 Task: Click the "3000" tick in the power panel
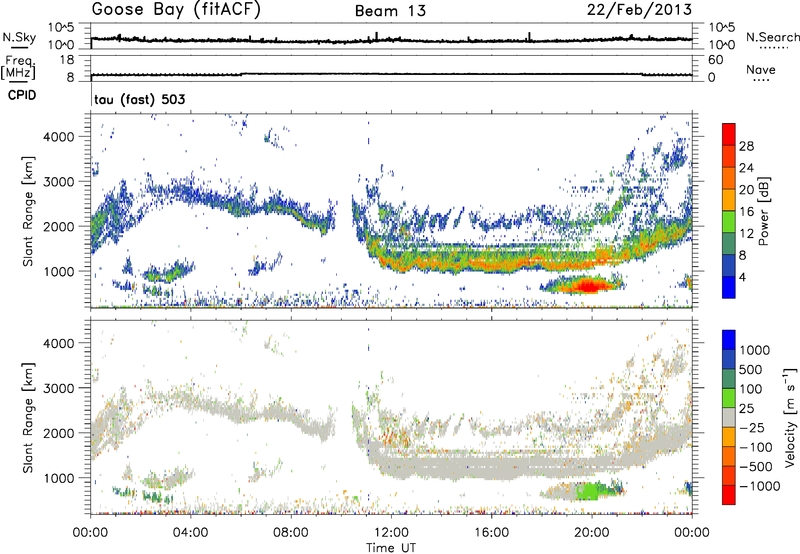pos(59,182)
